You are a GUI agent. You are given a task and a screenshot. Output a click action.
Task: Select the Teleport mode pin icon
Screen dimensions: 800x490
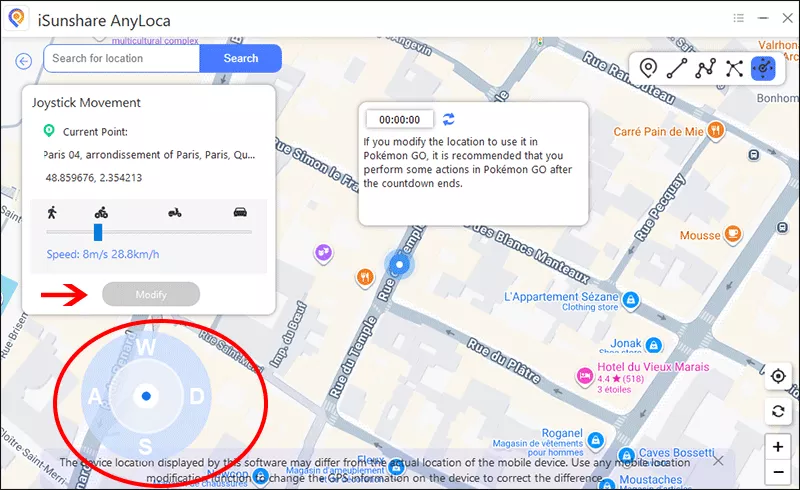click(x=648, y=68)
